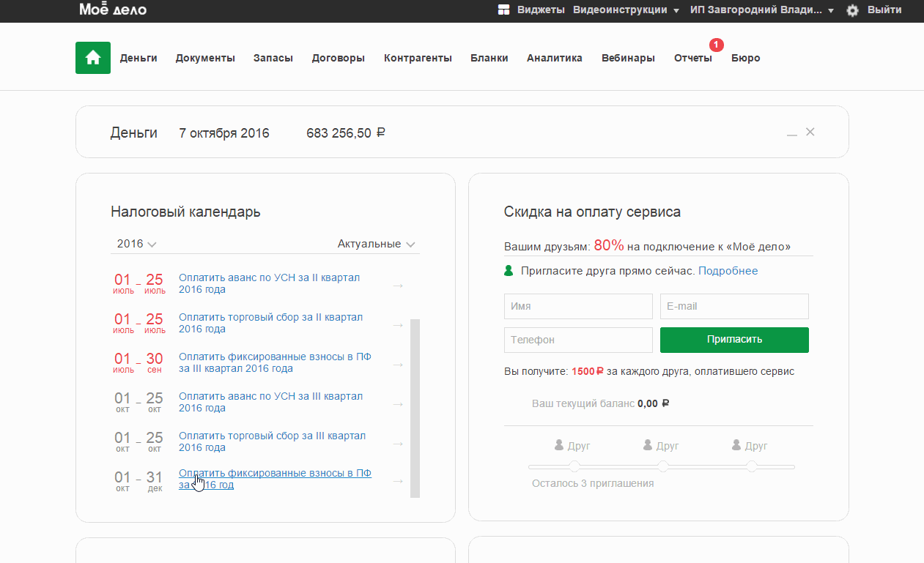Click the Моё дело logo
Viewport: 924px width, 563px height.
click(x=113, y=10)
